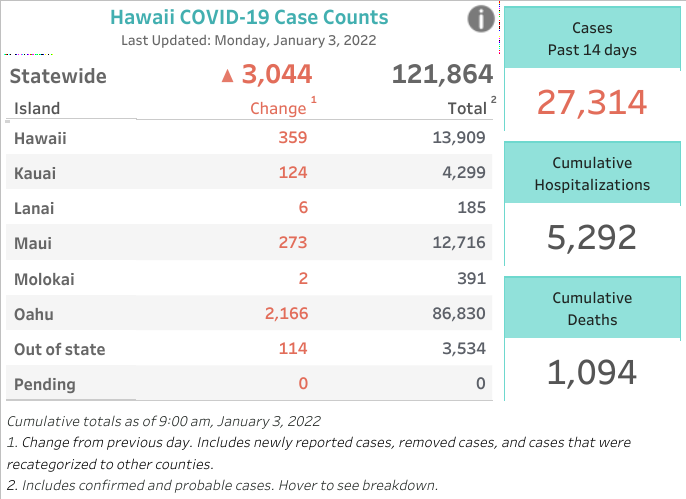Open the Cumulative Hospitalizations tile header

pyautogui.click(x=592, y=174)
